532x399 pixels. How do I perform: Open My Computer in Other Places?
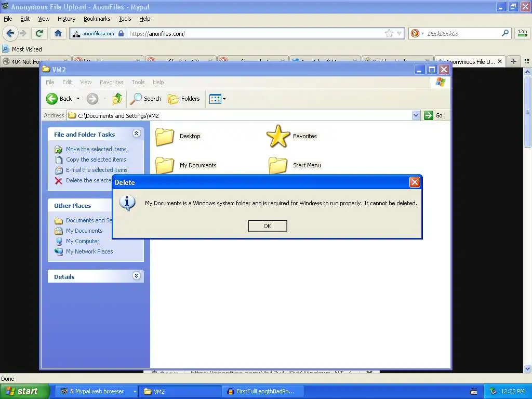[83, 241]
